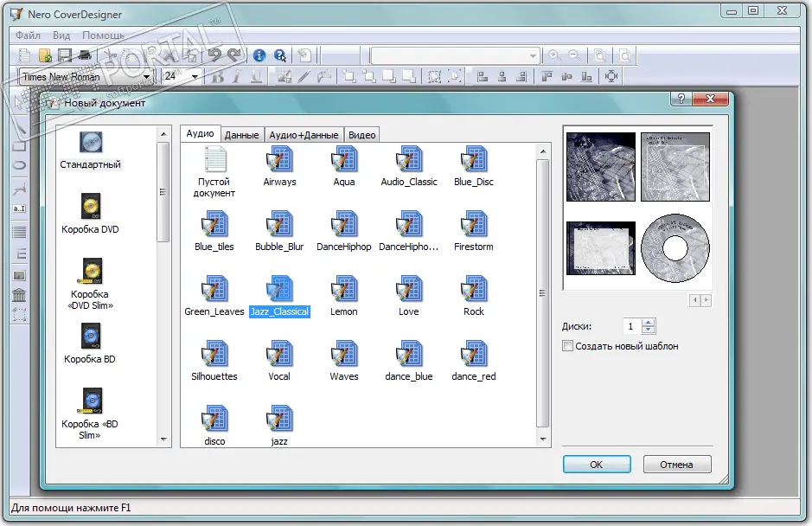Image resolution: width=812 pixels, height=526 pixels.
Task: Enable the Создать новый шаблон checkbox
Action: [568, 346]
